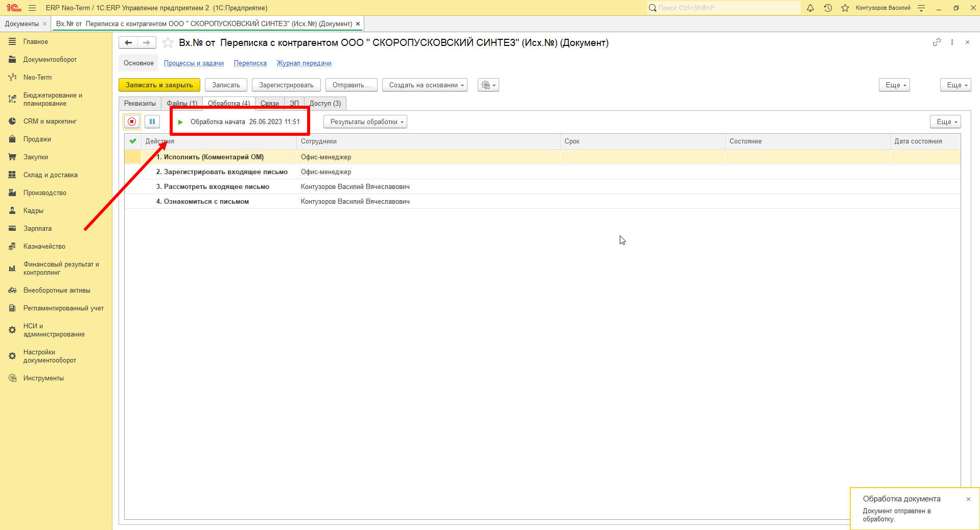Open the history clock icon in title bar

pyautogui.click(x=828, y=8)
